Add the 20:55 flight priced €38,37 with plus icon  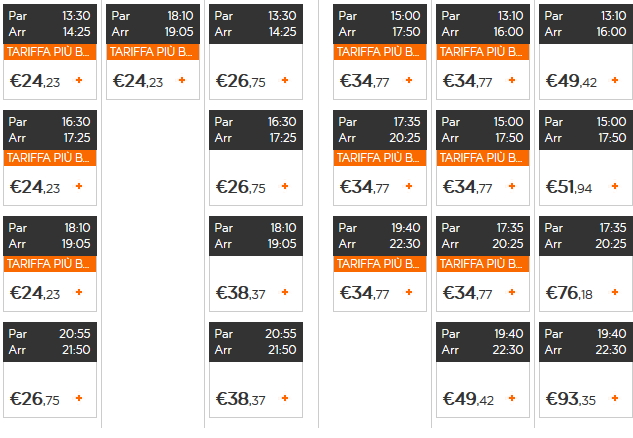(285, 398)
